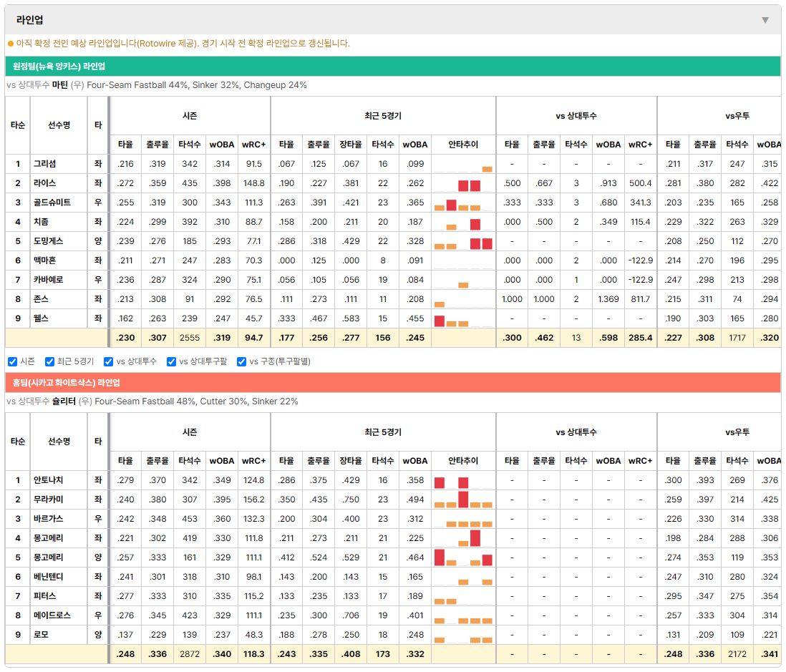Toggle the 시즌 checkbox
The width and height of the screenshot is (786, 672).
[x=13, y=361]
